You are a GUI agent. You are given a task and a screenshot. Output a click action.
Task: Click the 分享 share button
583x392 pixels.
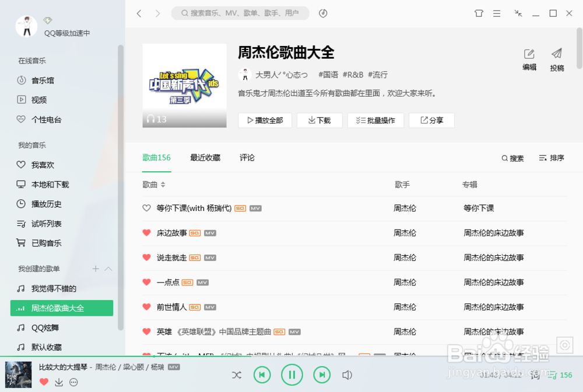(x=431, y=120)
